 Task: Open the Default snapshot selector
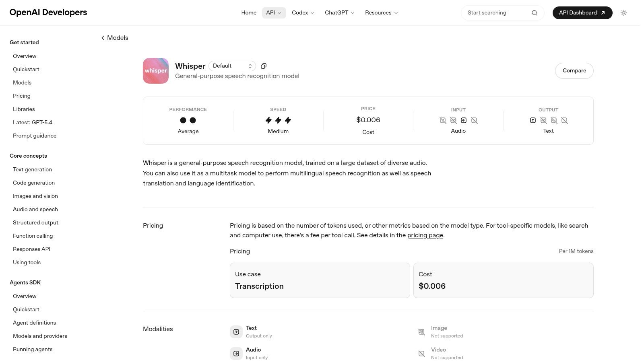(x=232, y=66)
